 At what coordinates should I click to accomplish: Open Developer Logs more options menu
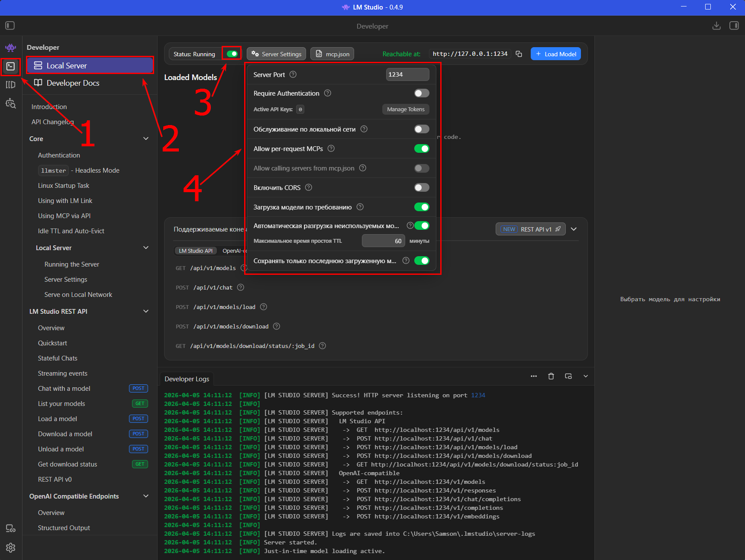pyautogui.click(x=534, y=376)
